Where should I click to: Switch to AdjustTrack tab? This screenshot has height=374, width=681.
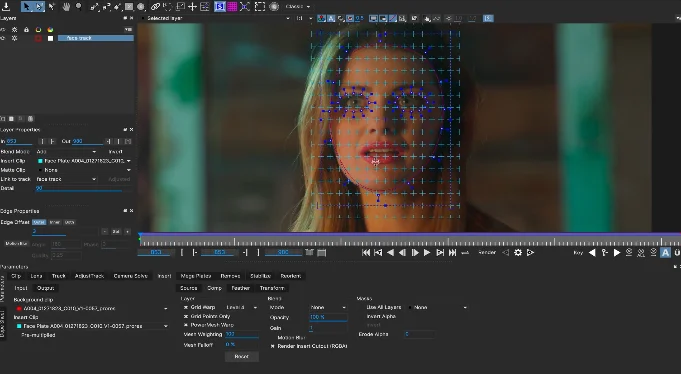click(x=89, y=276)
